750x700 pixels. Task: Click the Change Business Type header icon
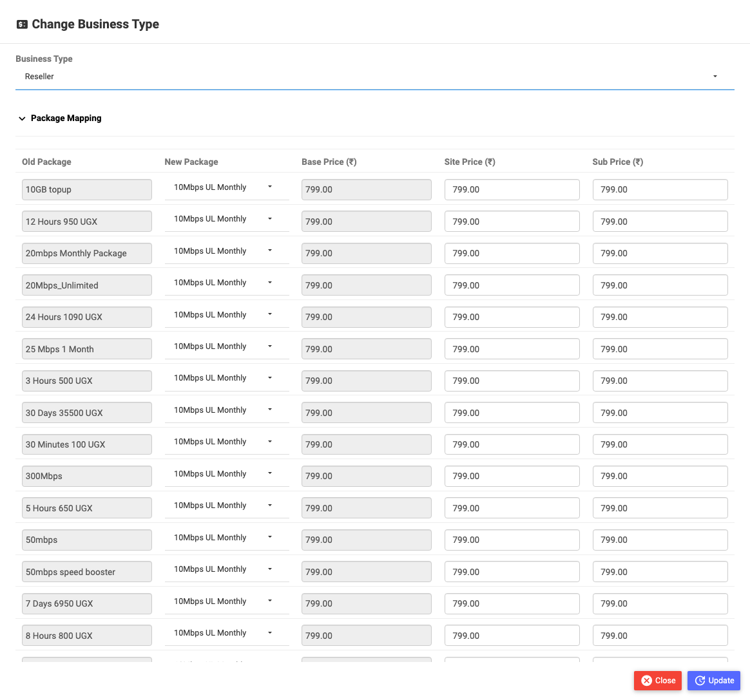22,24
